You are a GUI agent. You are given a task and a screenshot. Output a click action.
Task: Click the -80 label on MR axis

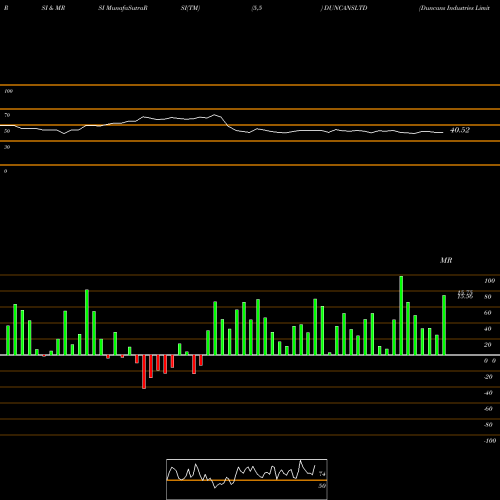pyautogui.click(x=488, y=425)
